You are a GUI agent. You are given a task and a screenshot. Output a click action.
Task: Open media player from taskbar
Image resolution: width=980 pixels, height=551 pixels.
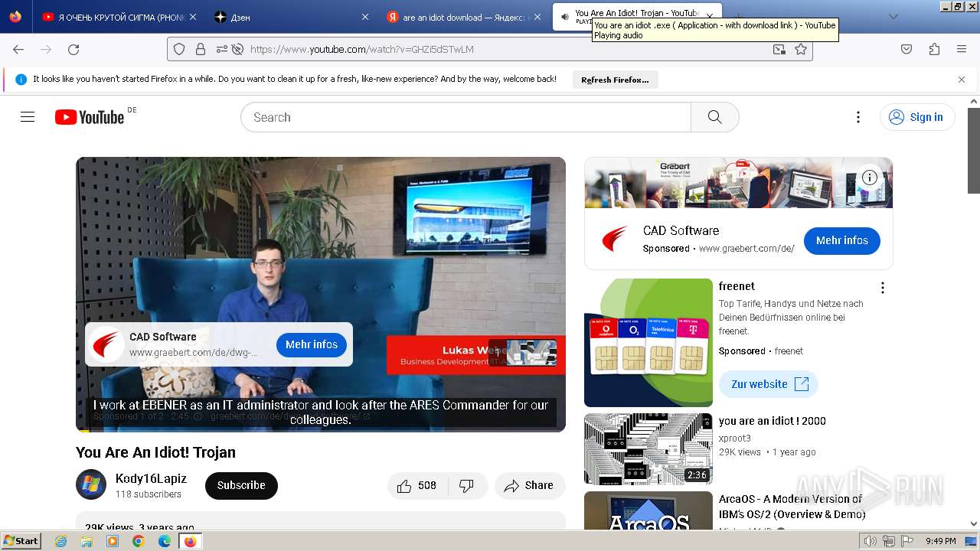[113, 541]
